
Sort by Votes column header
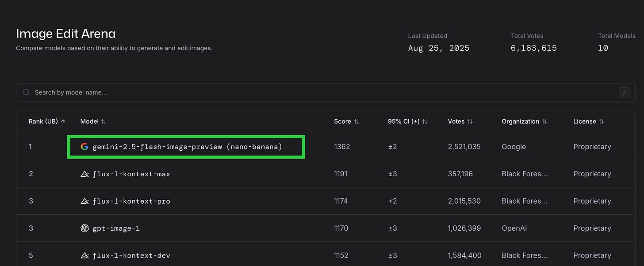pyautogui.click(x=461, y=121)
